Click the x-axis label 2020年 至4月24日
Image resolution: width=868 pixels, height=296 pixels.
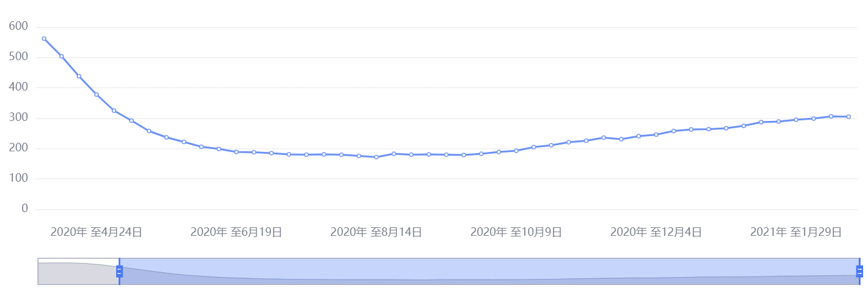(x=96, y=232)
